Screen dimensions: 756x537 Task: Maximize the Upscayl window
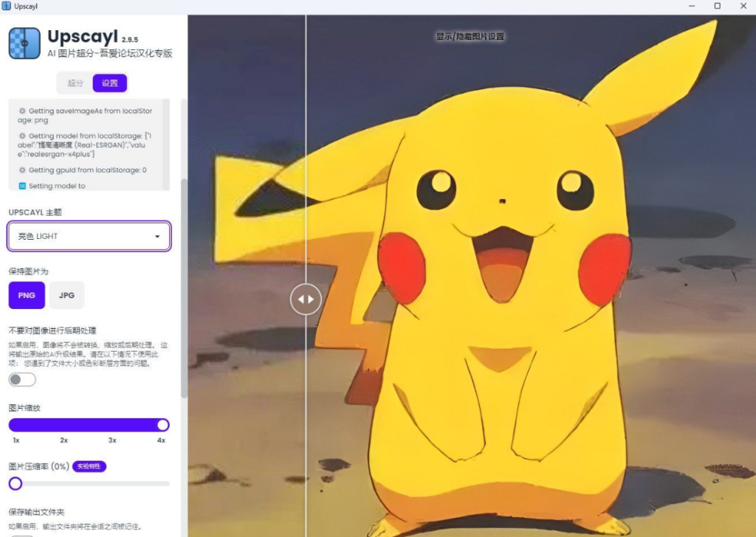[717, 6]
